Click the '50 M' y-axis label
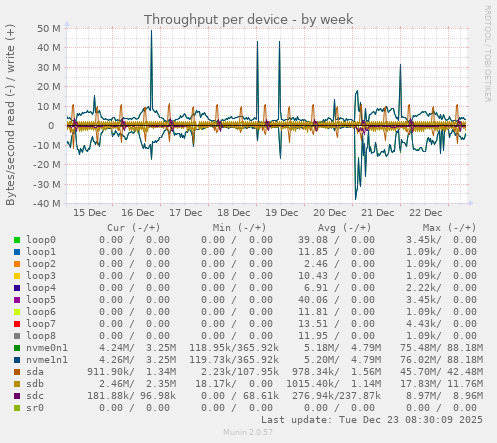 tap(49, 29)
